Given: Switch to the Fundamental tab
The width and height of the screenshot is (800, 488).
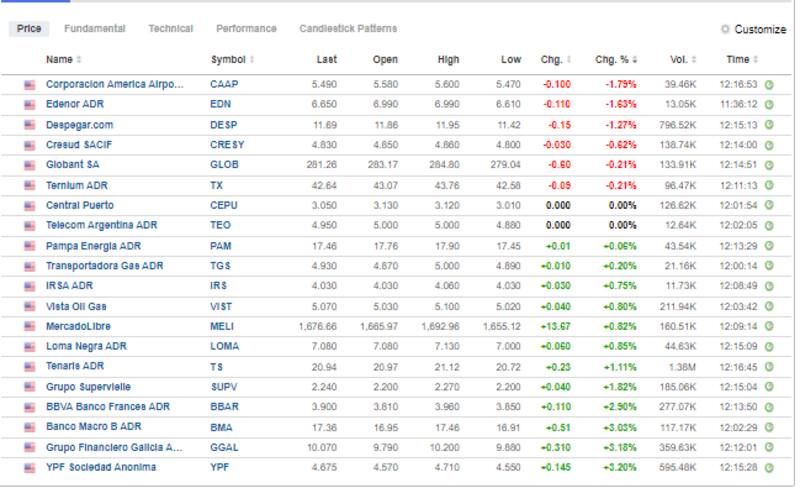Looking at the screenshot, I should [94, 29].
